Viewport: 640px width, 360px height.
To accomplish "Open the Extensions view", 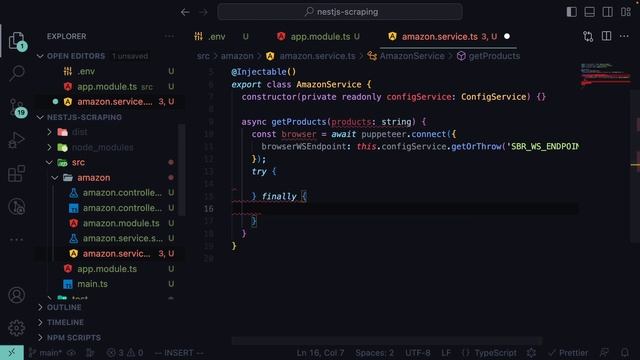I will pyautogui.click(x=16, y=173).
